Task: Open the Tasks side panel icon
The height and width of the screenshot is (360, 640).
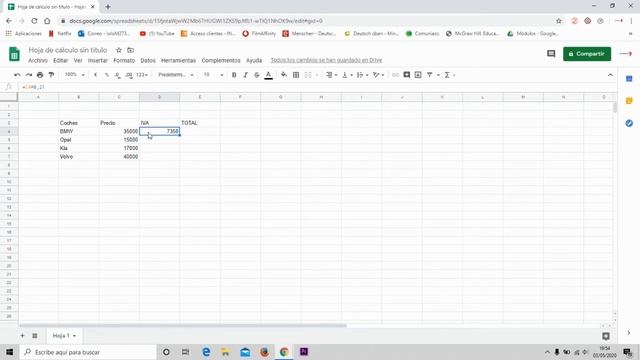Action: [629, 123]
